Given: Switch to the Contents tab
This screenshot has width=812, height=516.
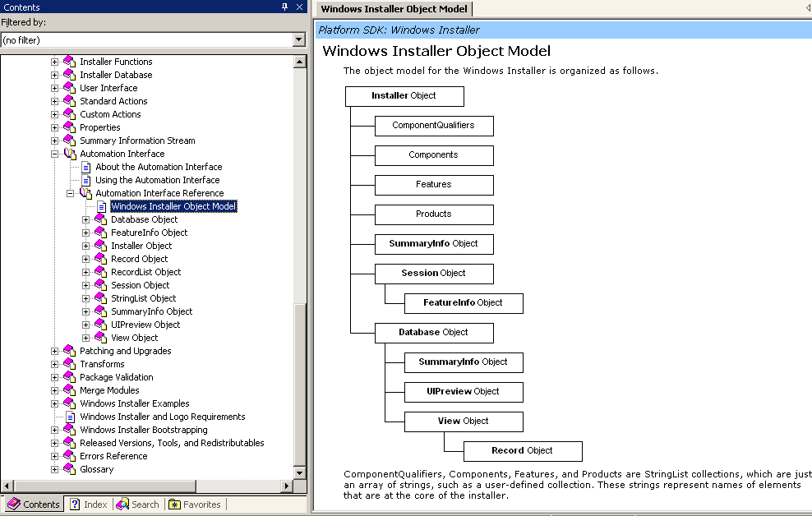Looking at the screenshot, I should click(x=34, y=504).
